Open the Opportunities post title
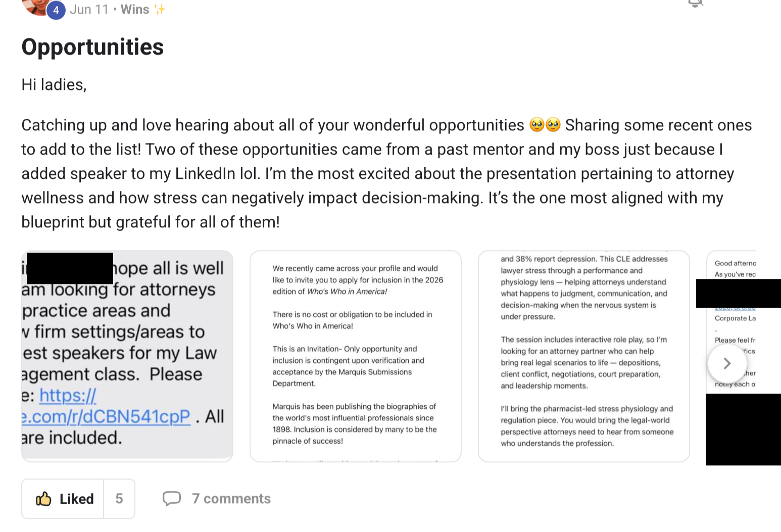This screenshot has width=781, height=532. coord(92,47)
